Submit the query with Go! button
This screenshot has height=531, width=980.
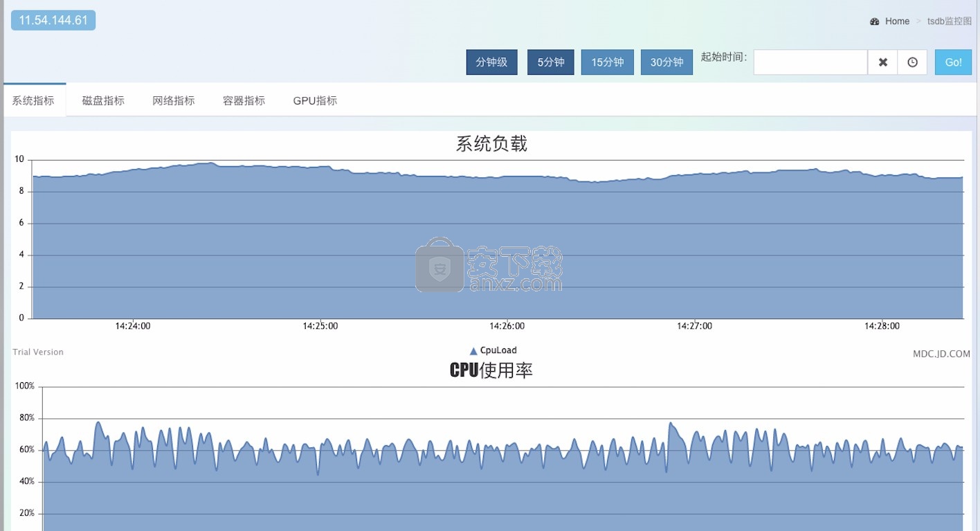(x=953, y=62)
